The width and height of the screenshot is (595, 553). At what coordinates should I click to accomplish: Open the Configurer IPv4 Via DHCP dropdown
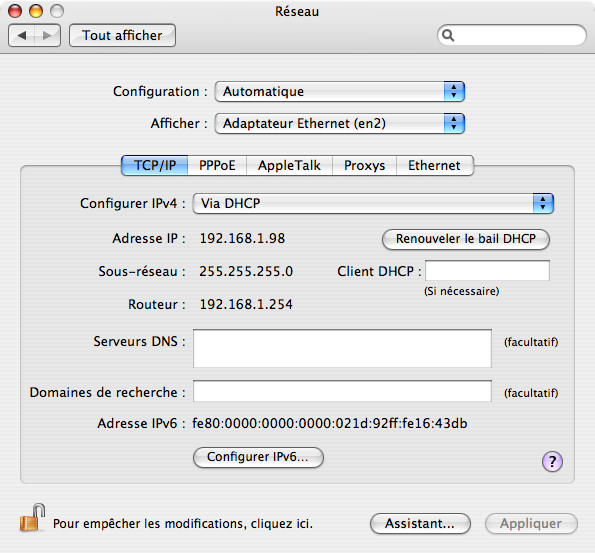373,203
